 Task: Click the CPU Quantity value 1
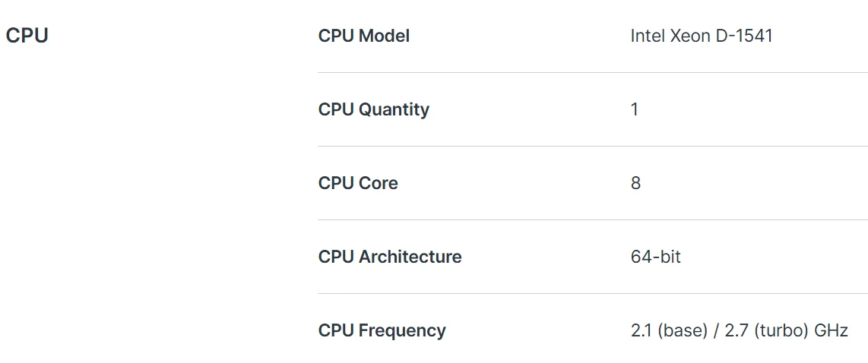click(635, 109)
